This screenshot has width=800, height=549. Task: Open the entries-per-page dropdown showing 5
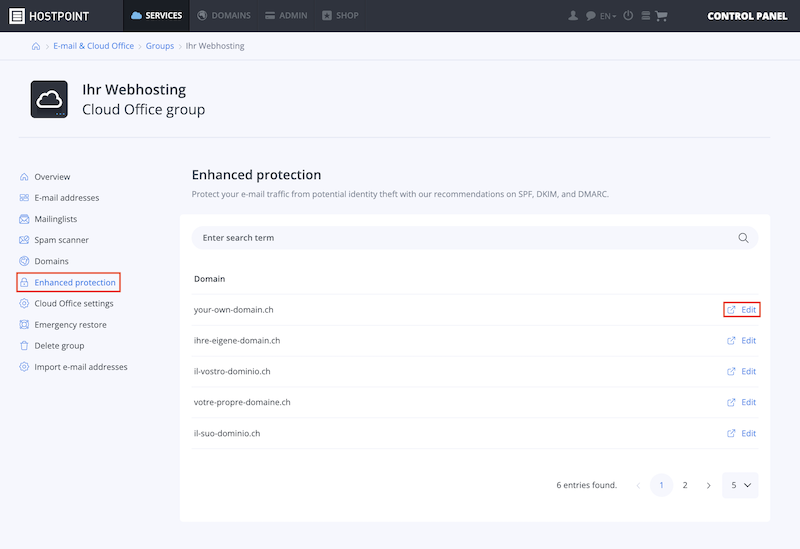[740, 485]
